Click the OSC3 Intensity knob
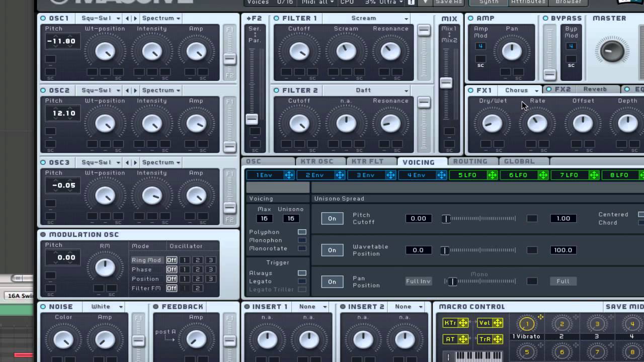 click(x=151, y=196)
